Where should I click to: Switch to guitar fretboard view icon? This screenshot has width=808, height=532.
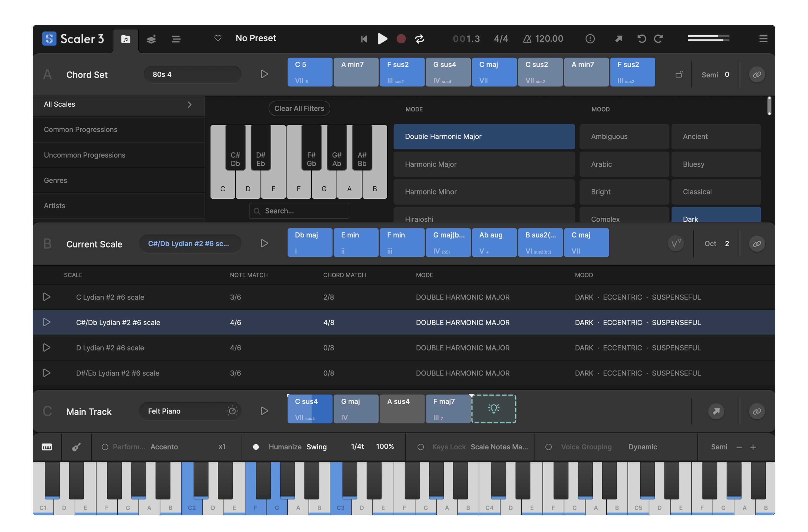click(76, 447)
